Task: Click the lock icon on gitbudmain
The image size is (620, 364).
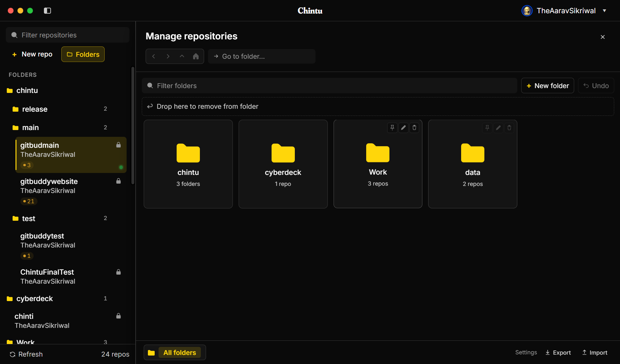Action: (x=119, y=145)
